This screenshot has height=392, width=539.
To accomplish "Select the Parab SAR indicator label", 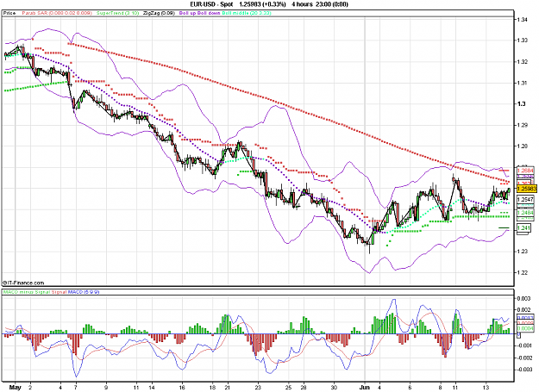I will click(x=57, y=13).
